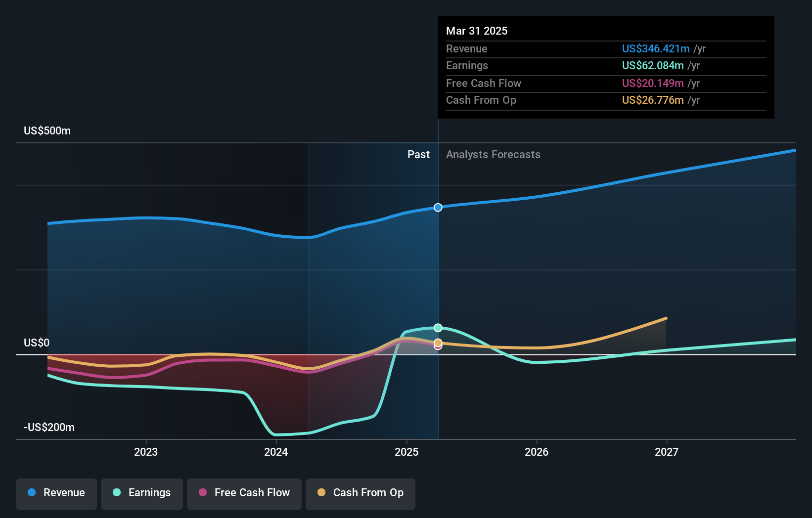Click the US$346.421m revenue value
The width and height of the screenshot is (812, 518).
coord(656,49)
